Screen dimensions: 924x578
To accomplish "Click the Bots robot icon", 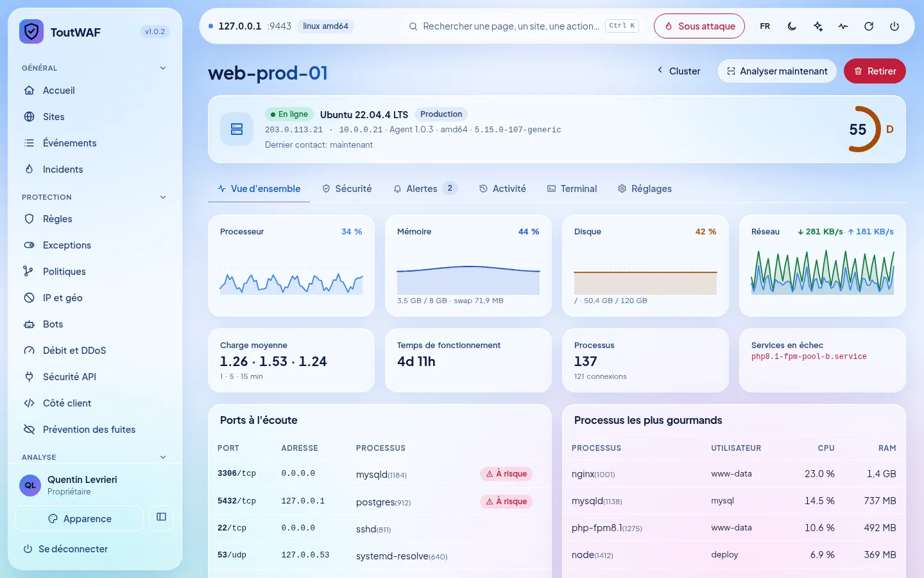I will 29,324.
